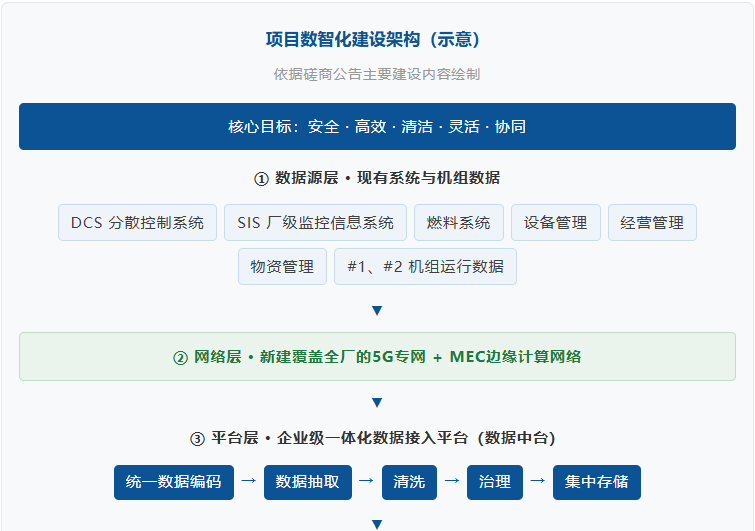
Task: Select the 燃料系统 chip
Action: 459,222
